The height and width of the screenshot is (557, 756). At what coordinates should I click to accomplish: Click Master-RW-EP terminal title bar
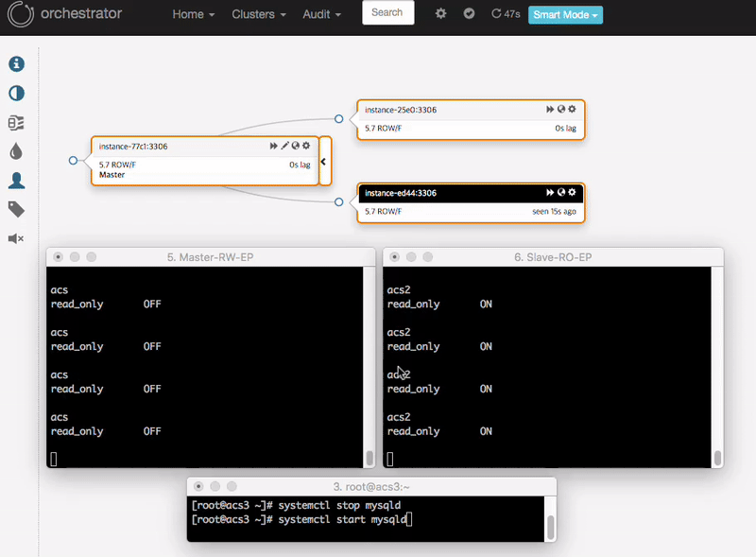click(211, 257)
